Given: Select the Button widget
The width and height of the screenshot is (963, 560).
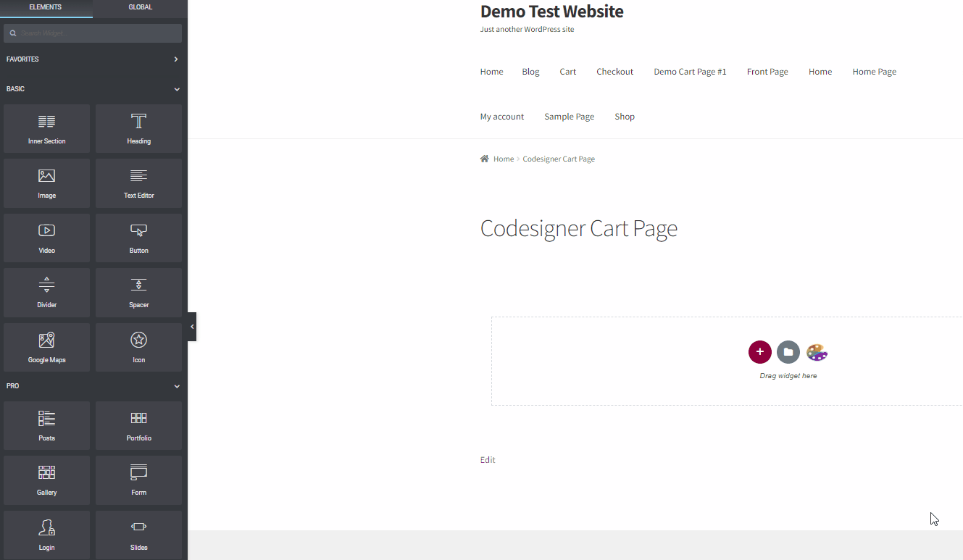Looking at the screenshot, I should pos(138,238).
